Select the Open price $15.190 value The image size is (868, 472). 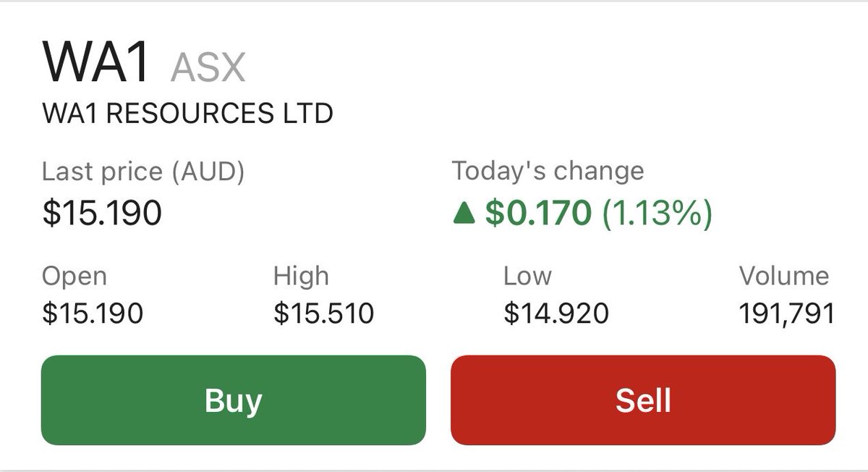pyautogui.click(x=93, y=313)
